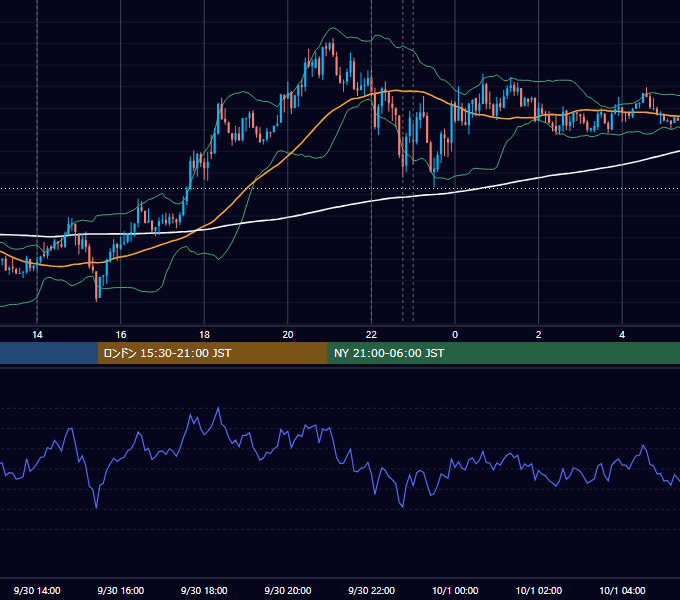Click the 9/30 20:00 time label

(x=288, y=590)
